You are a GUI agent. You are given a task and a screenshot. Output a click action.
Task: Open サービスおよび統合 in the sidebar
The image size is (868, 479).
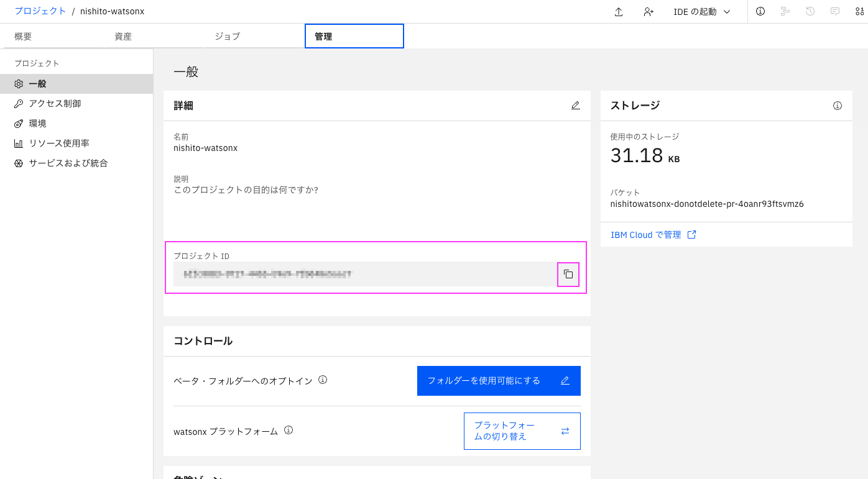click(76, 163)
